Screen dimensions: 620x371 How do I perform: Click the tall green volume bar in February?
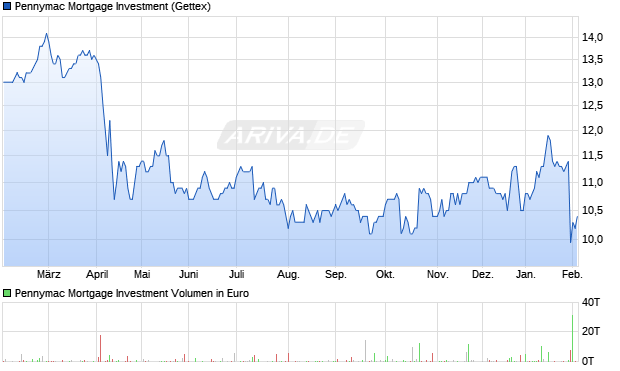[x=572, y=338]
